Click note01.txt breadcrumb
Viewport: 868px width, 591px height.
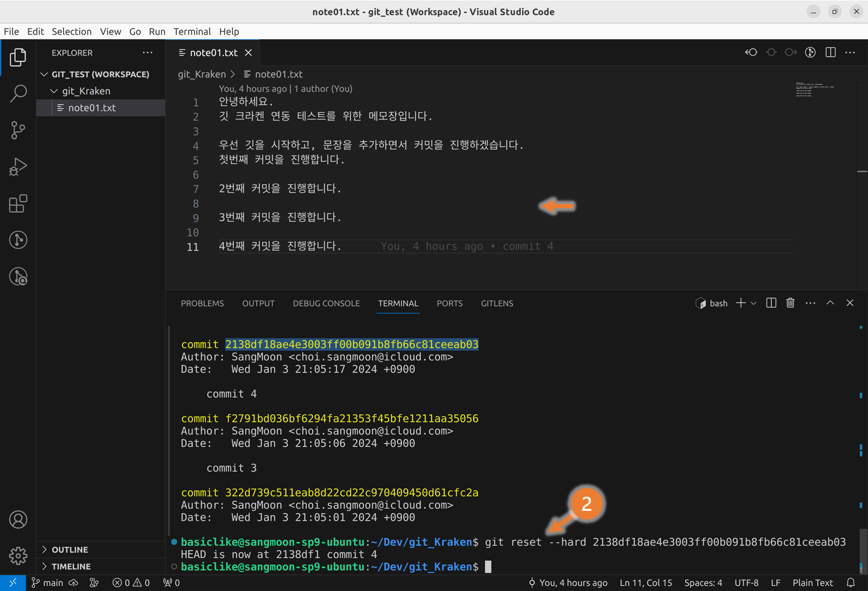click(x=273, y=74)
